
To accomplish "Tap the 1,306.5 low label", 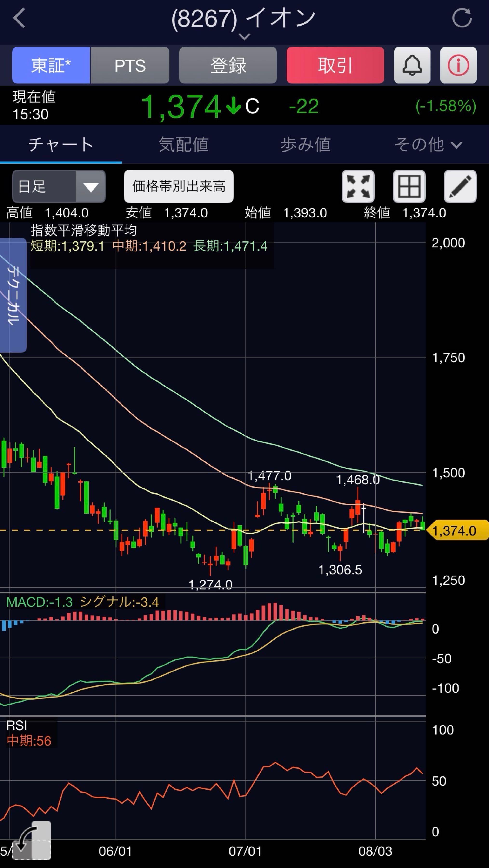I will point(340,570).
